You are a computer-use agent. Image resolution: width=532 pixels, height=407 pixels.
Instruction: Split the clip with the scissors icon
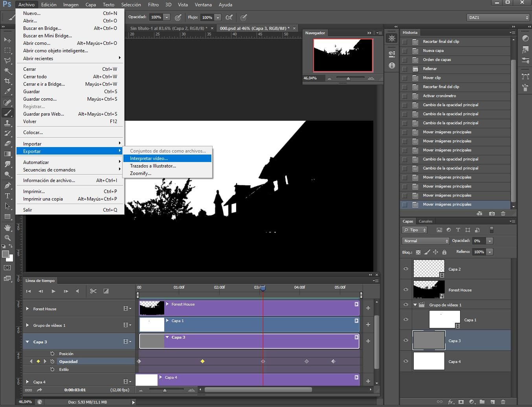pyautogui.click(x=93, y=291)
